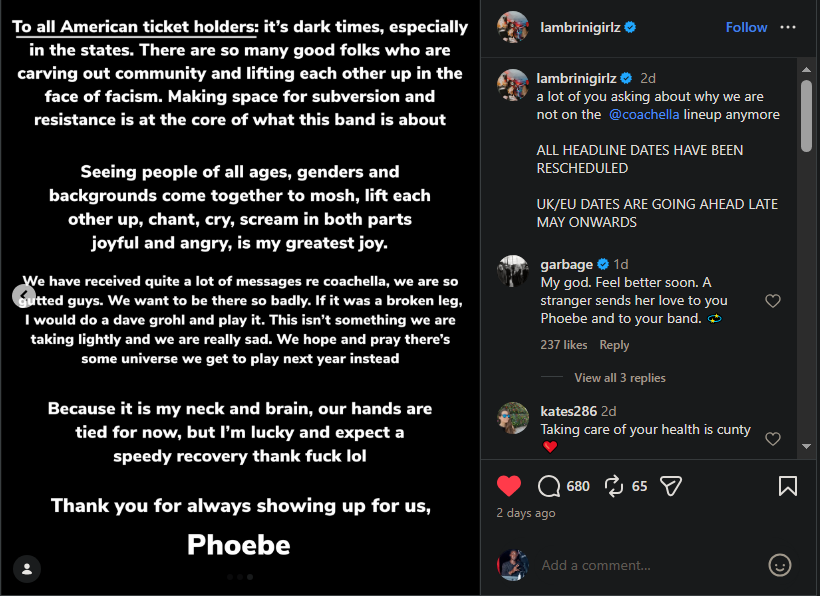Save post with the bookmark icon
The height and width of the screenshot is (596, 820).
788,486
